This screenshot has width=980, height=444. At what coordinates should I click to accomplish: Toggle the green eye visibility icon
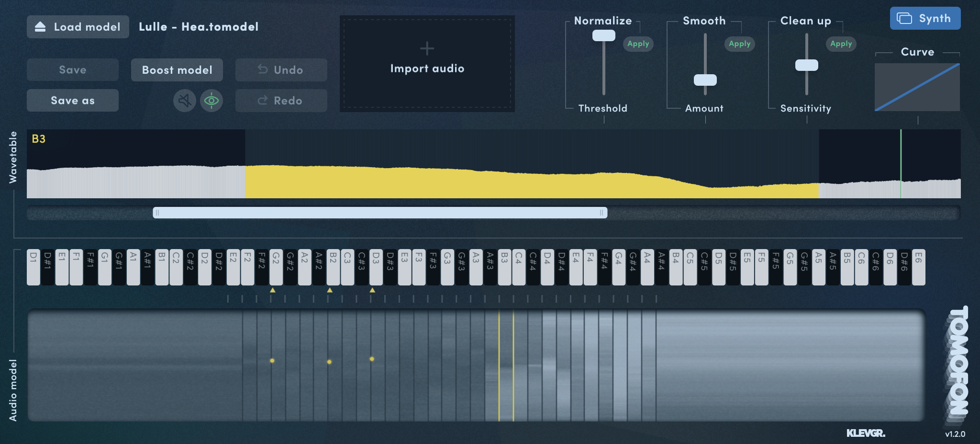[x=211, y=101]
